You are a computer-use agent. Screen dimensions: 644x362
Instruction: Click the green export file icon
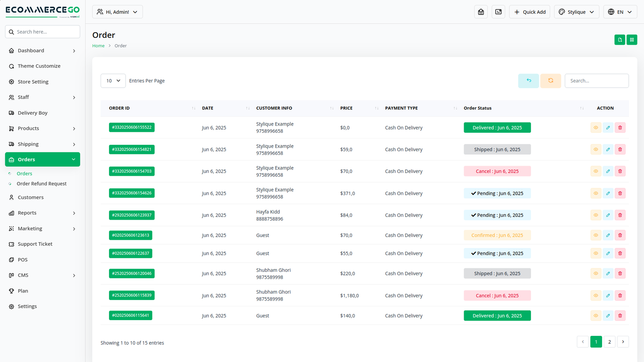click(x=620, y=40)
